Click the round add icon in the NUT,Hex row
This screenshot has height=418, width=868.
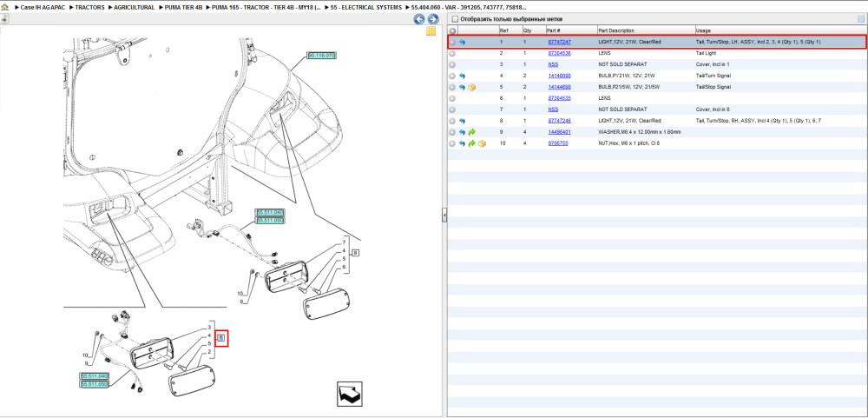(452, 143)
